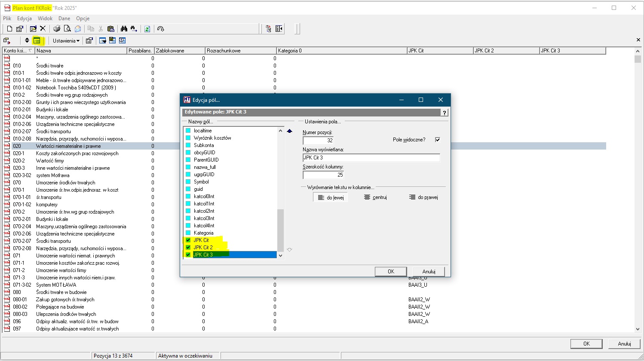This screenshot has height=361, width=644.
Task: Click the green refresh icon
Action: point(147,29)
